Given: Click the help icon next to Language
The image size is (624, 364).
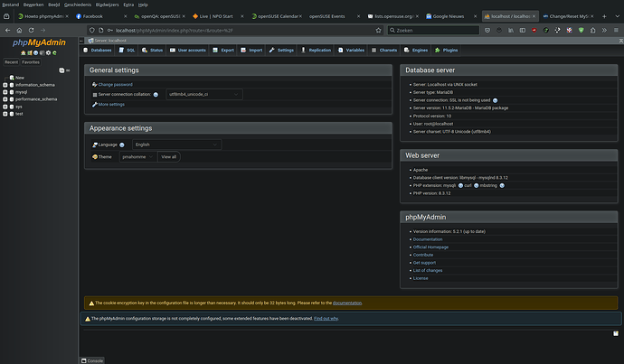Looking at the screenshot, I should tap(122, 145).
